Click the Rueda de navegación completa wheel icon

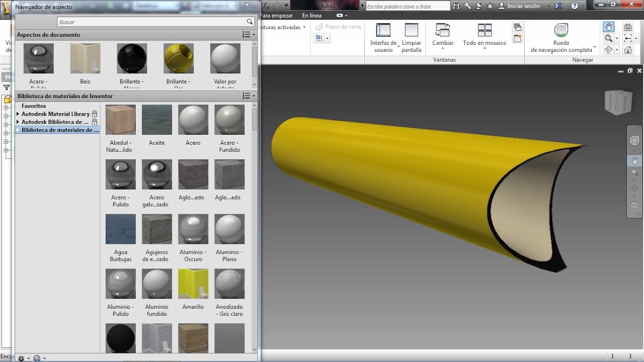pyautogui.click(x=561, y=30)
